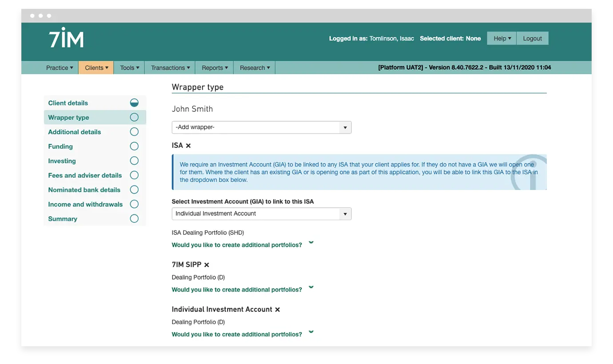The image size is (613, 364).
Task: Open the Clients menu
Action: point(96,68)
